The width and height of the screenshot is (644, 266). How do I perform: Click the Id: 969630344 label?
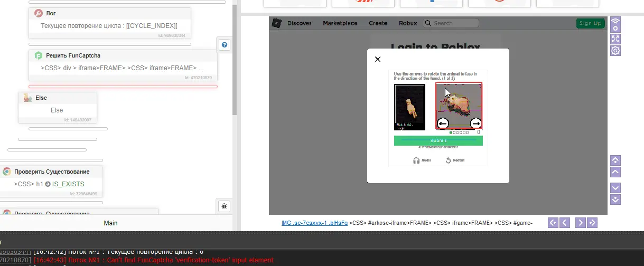pos(172,35)
